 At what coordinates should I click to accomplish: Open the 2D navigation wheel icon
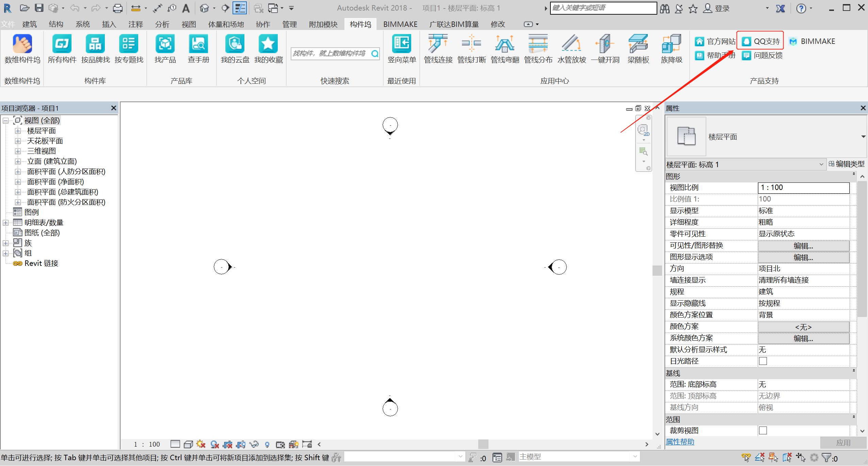tap(643, 130)
